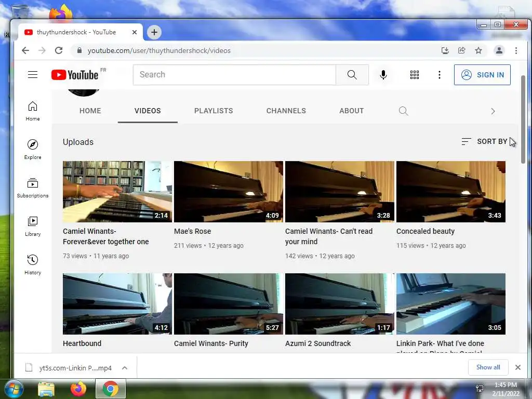The image size is (532, 399).
Task: Open Camiel Winants- Forever&ever together one title
Action: point(106,236)
